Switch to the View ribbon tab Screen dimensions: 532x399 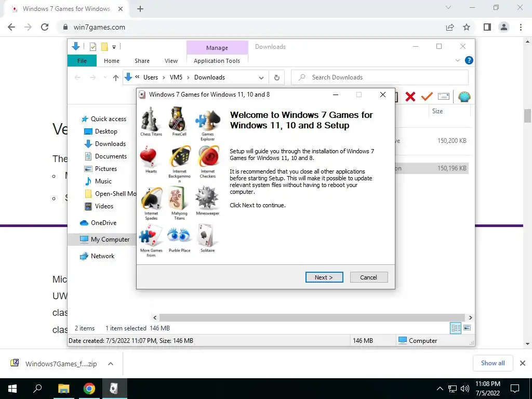(171, 61)
